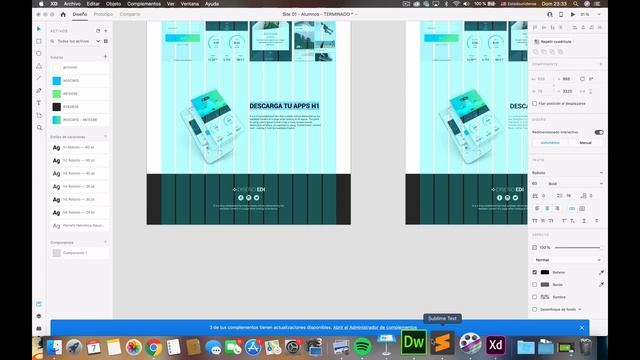Viewport: 640px width, 360px height.
Task: Select the Text tool
Action: pyautogui.click(x=39, y=103)
